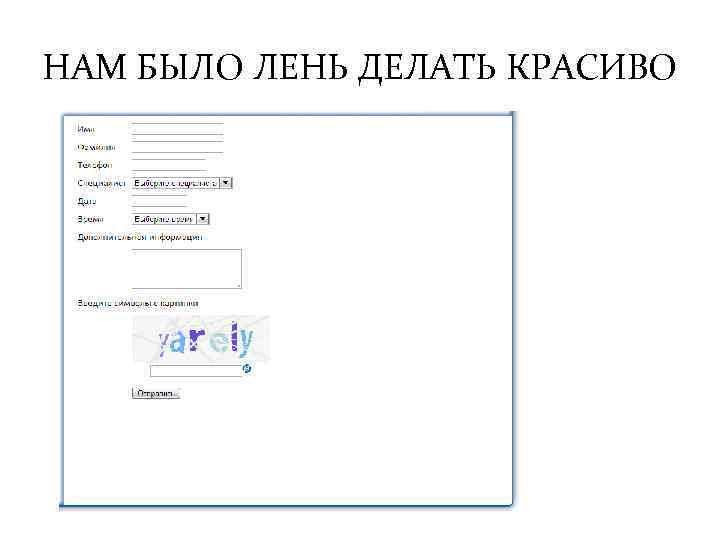Refresh the captcha with the blue icon
The height and width of the screenshot is (540, 720).
point(247,368)
